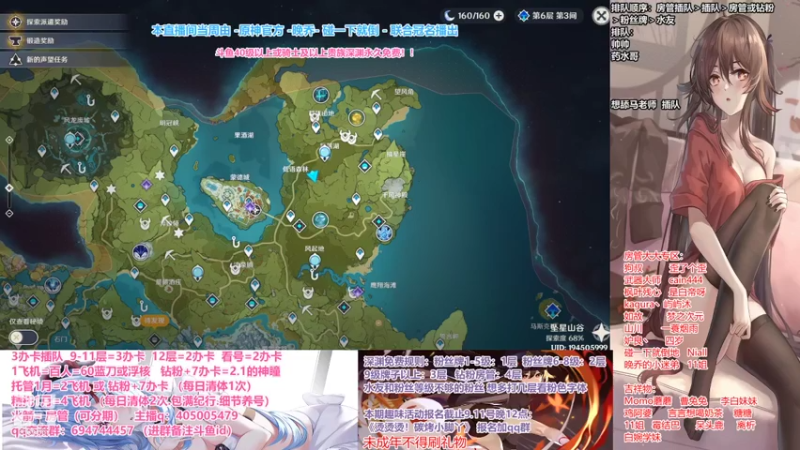Select the round domain icon north of 风起地
Screen dimensions: 800x450
pyautogui.click(x=320, y=220)
